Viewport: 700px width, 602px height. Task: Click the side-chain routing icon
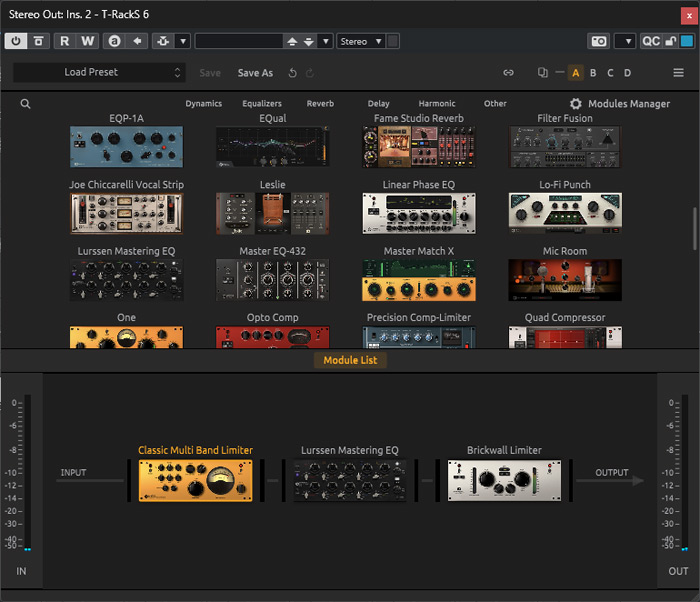163,41
